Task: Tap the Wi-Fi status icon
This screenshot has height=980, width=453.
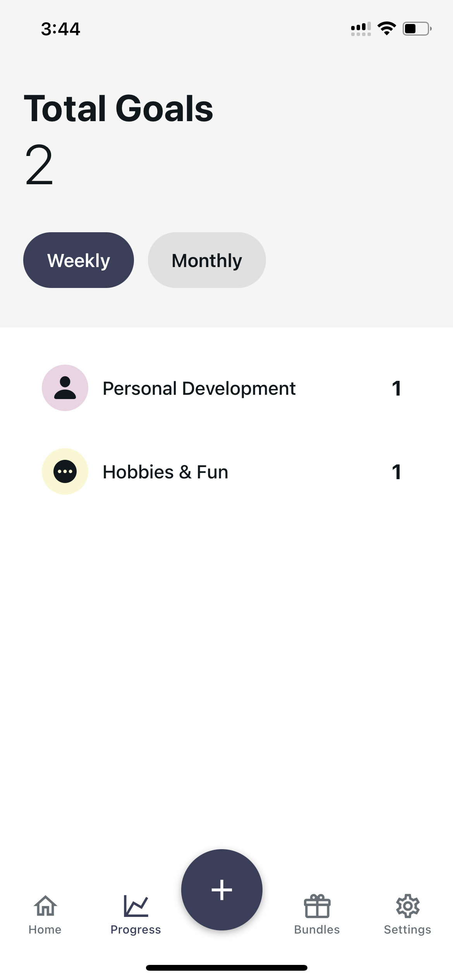Action: [386, 29]
